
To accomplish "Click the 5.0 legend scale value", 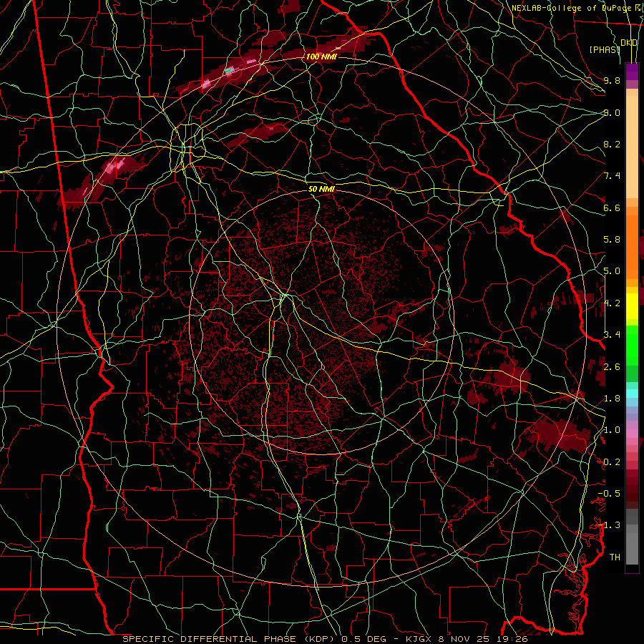I will click(x=612, y=271).
